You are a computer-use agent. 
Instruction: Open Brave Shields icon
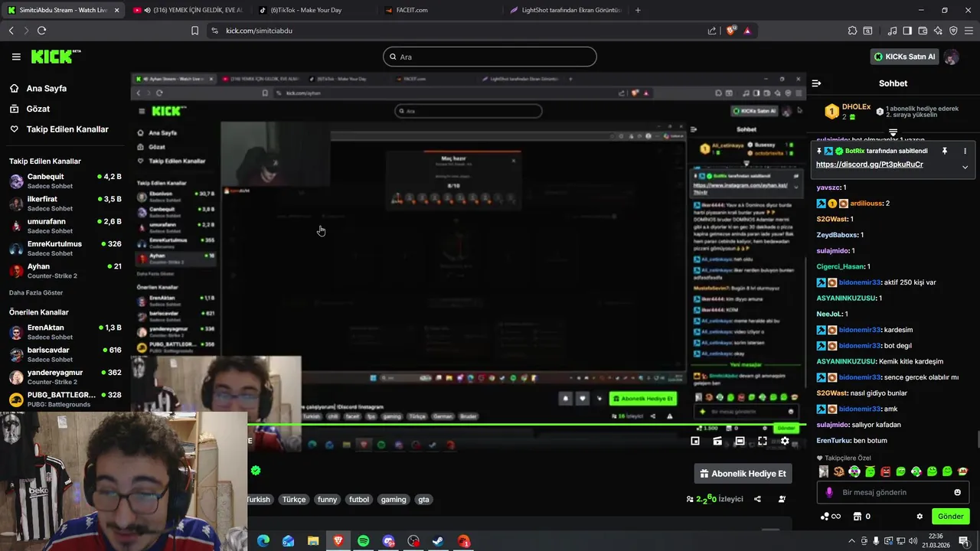click(x=731, y=31)
